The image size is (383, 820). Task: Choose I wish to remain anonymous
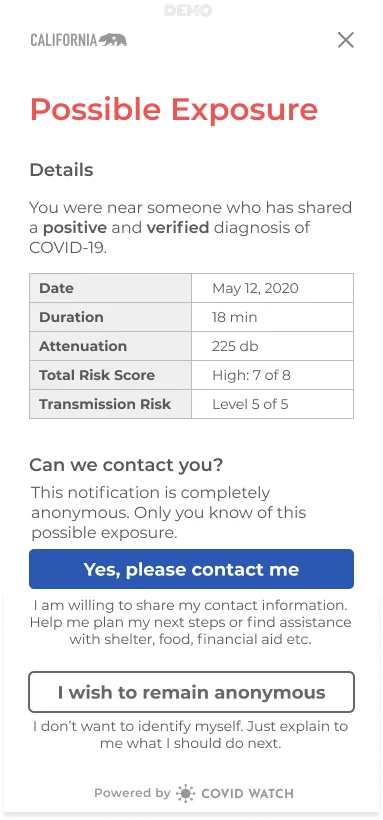(x=192, y=692)
